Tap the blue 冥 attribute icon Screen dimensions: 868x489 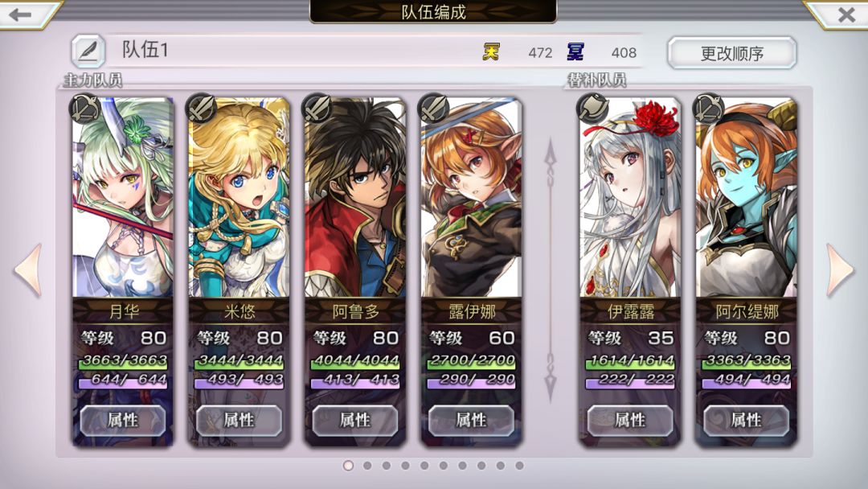click(x=575, y=52)
